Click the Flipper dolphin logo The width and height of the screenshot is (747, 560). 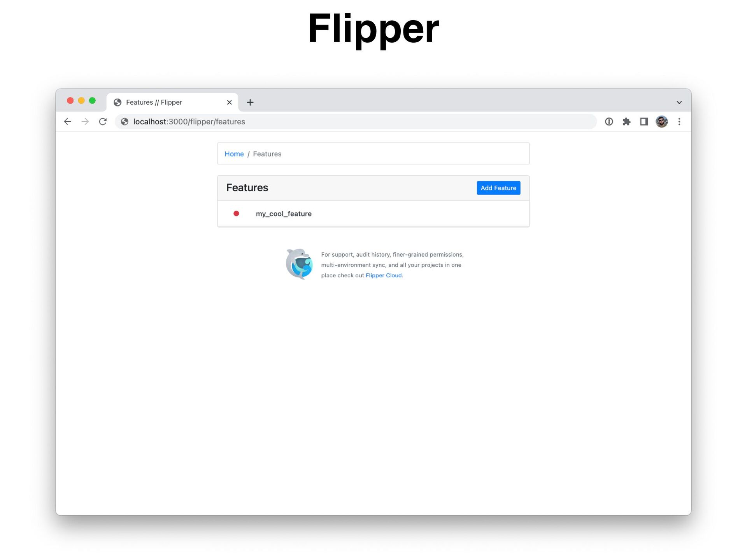tap(299, 264)
